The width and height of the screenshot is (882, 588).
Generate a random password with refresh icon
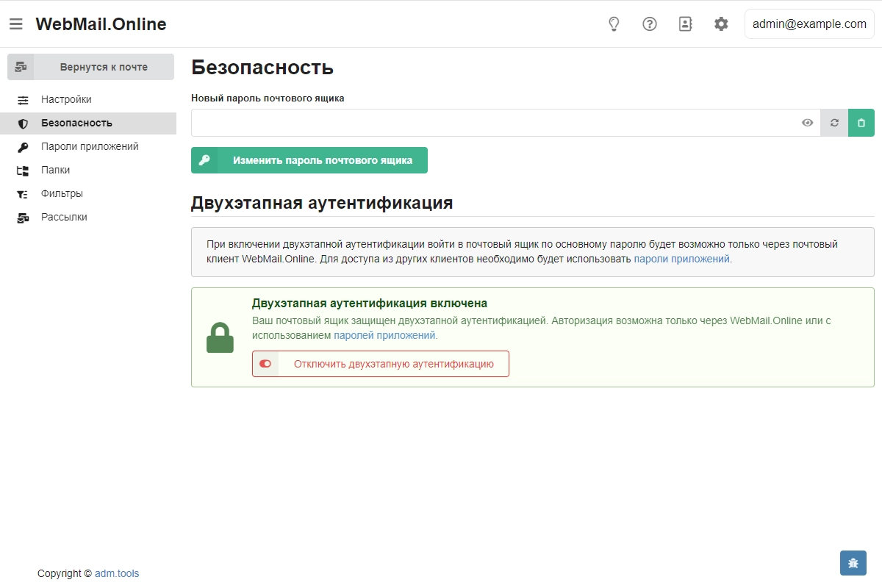coord(834,123)
